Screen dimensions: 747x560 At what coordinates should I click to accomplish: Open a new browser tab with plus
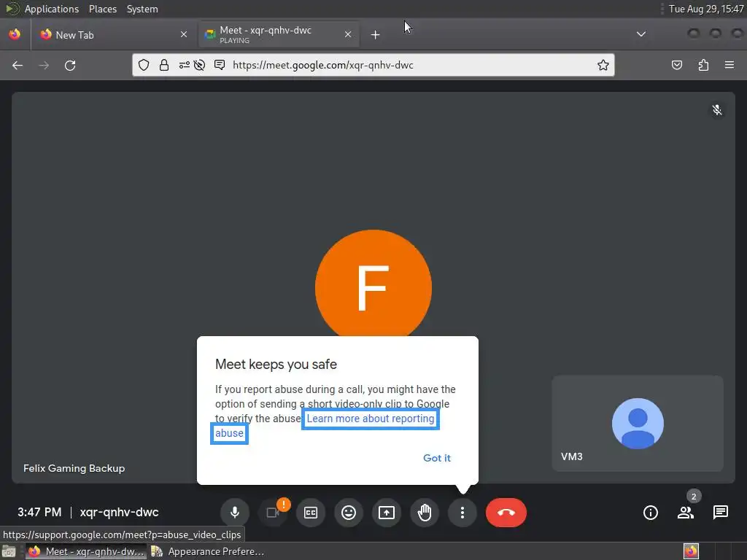(376, 35)
